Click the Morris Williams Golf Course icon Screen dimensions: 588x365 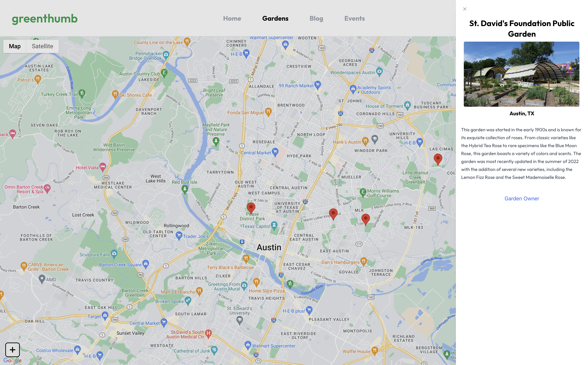point(363,193)
